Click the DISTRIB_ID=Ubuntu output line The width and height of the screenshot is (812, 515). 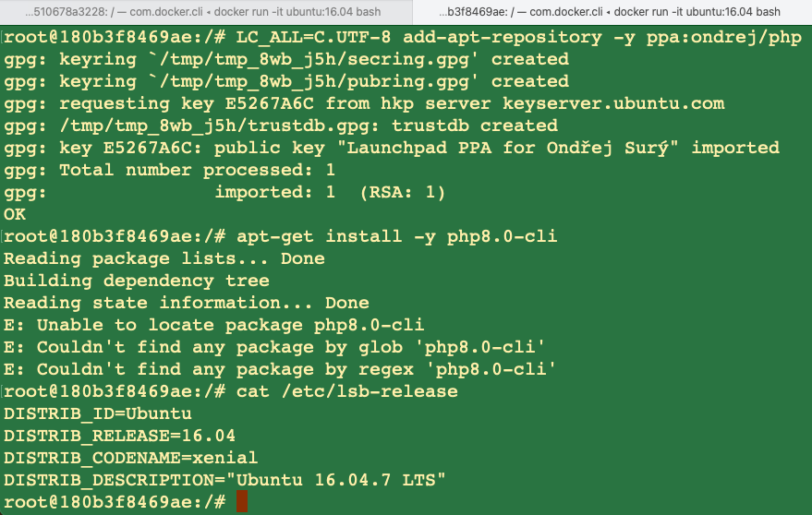(x=98, y=413)
